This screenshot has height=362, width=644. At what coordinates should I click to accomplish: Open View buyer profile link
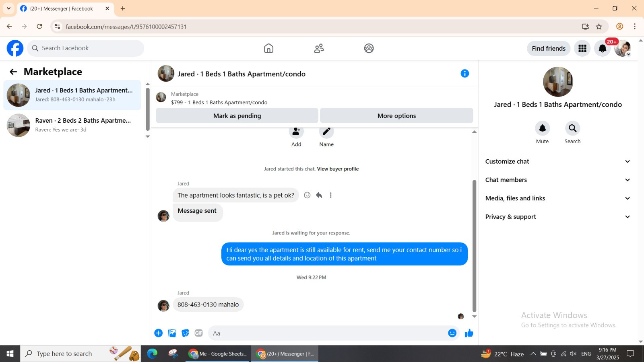[338, 169]
